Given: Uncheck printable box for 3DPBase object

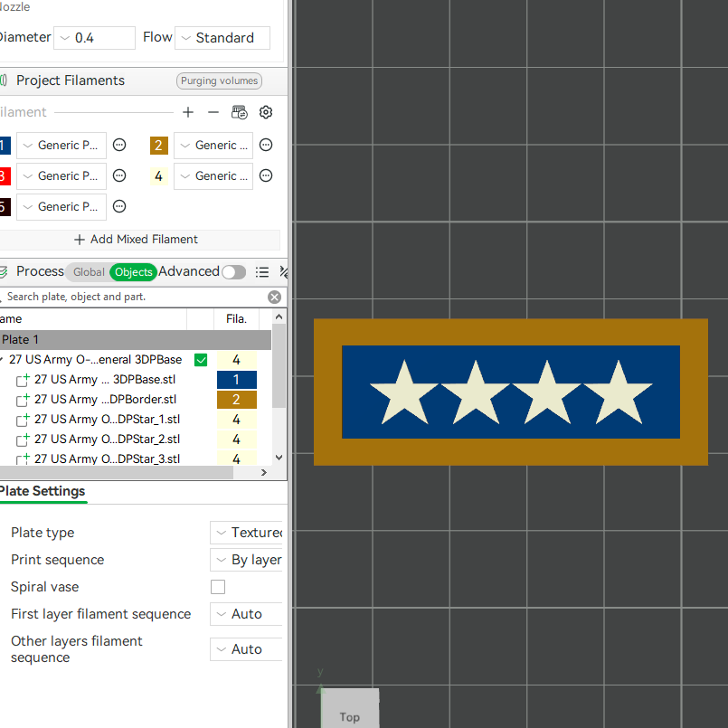Looking at the screenshot, I should 201,360.
